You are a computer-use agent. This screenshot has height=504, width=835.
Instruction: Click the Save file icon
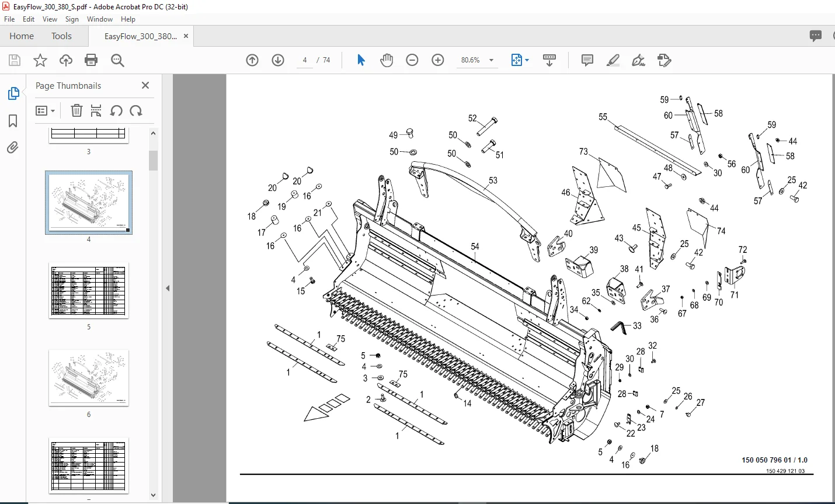[x=15, y=60]
